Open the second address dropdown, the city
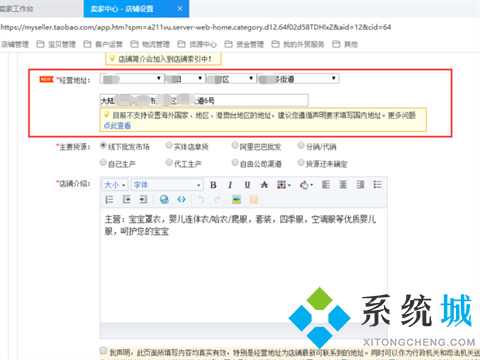Viewport: 480px width, 360px height. (x=185, y=79)
